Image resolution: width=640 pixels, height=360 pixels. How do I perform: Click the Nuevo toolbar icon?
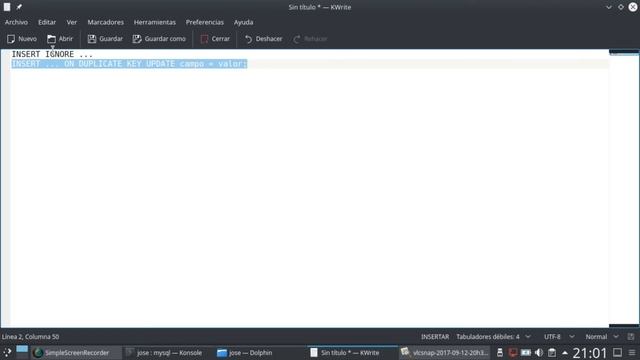22,39
